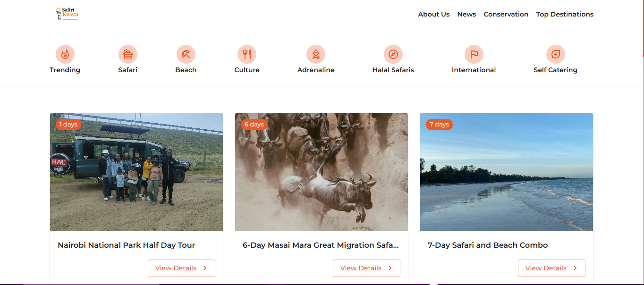
Task: Click the 6 days duration badge
Action: click(x=254, y=125)
